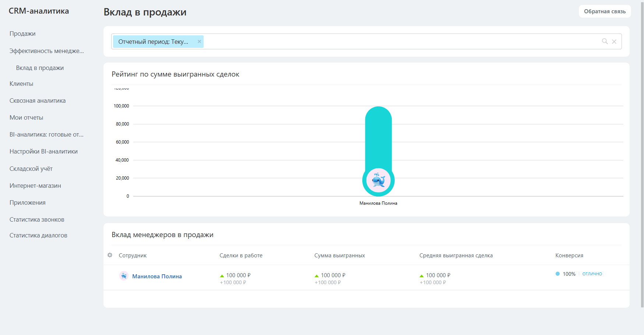Open table settings gear icon
This screenshot has width=644, height=335.
tap(110, 255)
